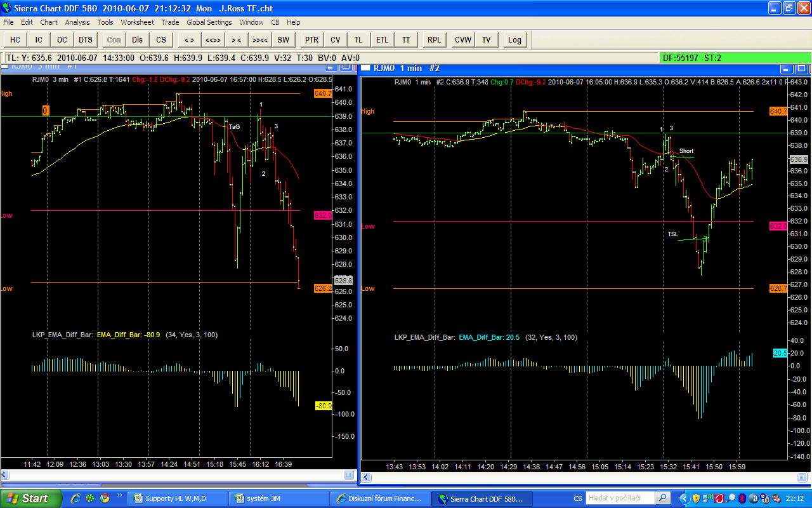
Task: Click the 'TaG' annotation on 3 min chart
Action: pyautogui.click(x=235, y=126)
